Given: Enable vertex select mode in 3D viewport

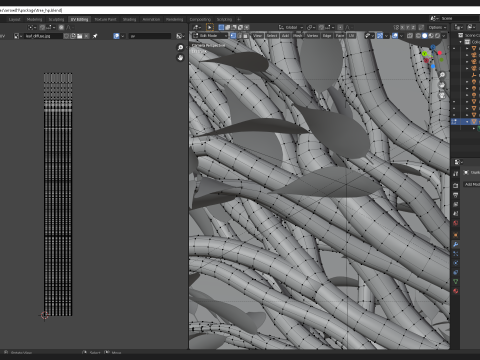Looking at the screenshot, I should pyautogui.click(x=233, y=36).
